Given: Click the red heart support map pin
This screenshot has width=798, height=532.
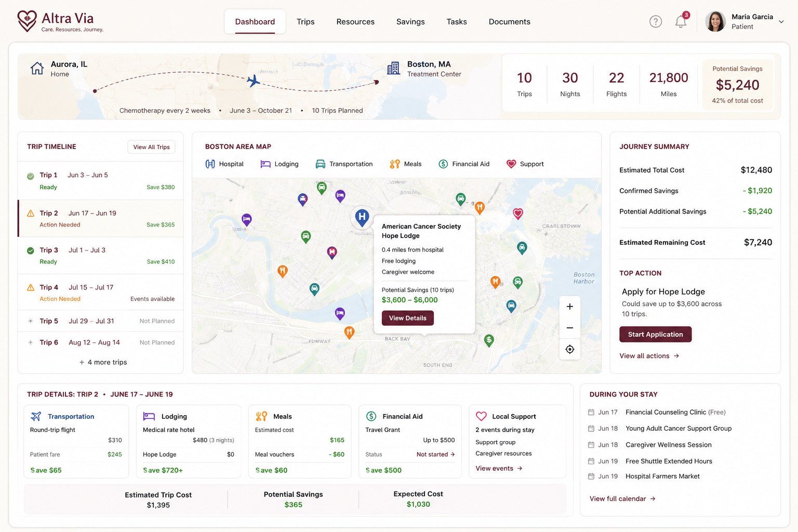Looking at the screenshot, I should [x=518, y=214].
